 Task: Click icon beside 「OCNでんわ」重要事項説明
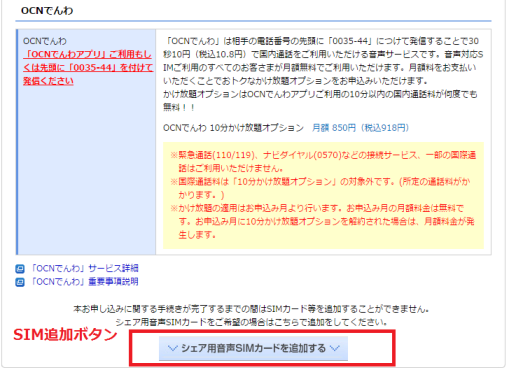tap(20, 282)
